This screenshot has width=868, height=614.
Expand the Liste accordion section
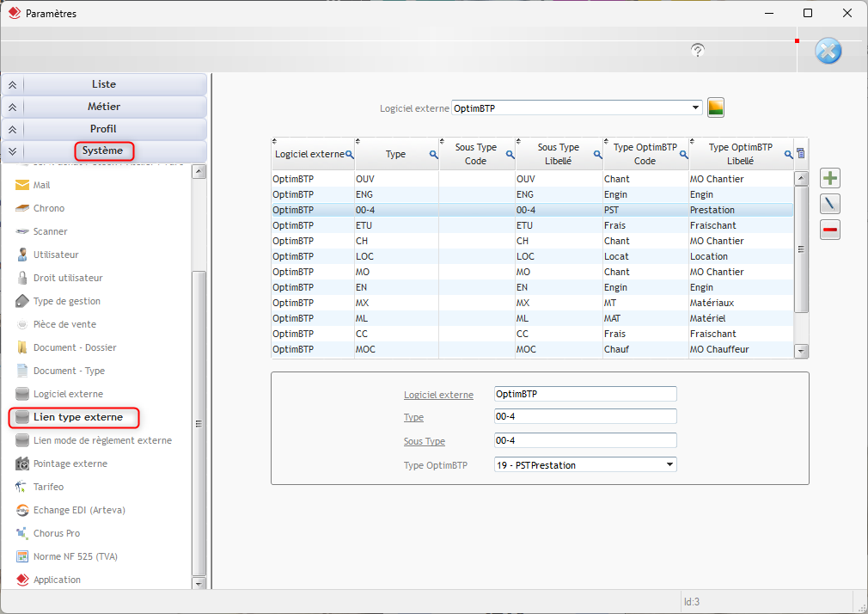(x=104, y=84)
